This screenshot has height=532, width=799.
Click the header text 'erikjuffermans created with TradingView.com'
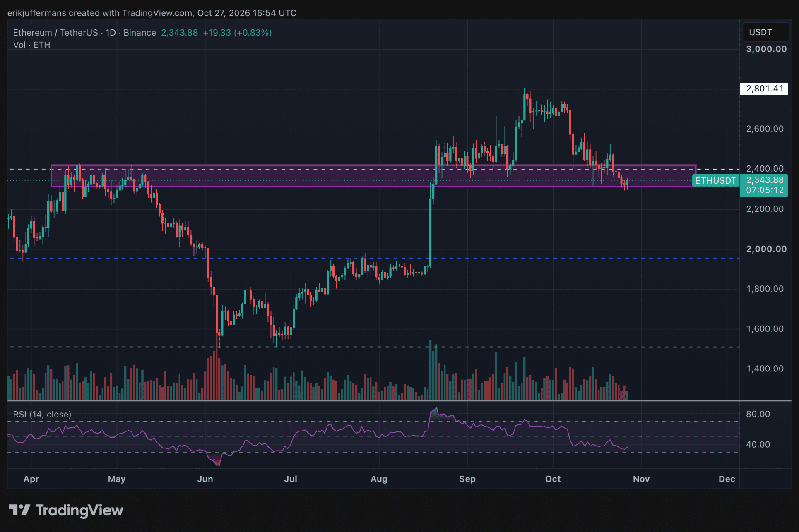99,13
